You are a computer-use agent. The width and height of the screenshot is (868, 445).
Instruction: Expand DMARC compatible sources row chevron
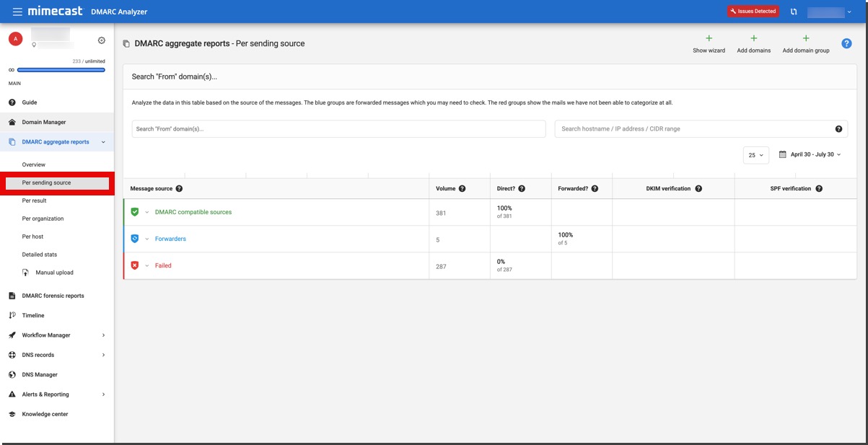147,212
